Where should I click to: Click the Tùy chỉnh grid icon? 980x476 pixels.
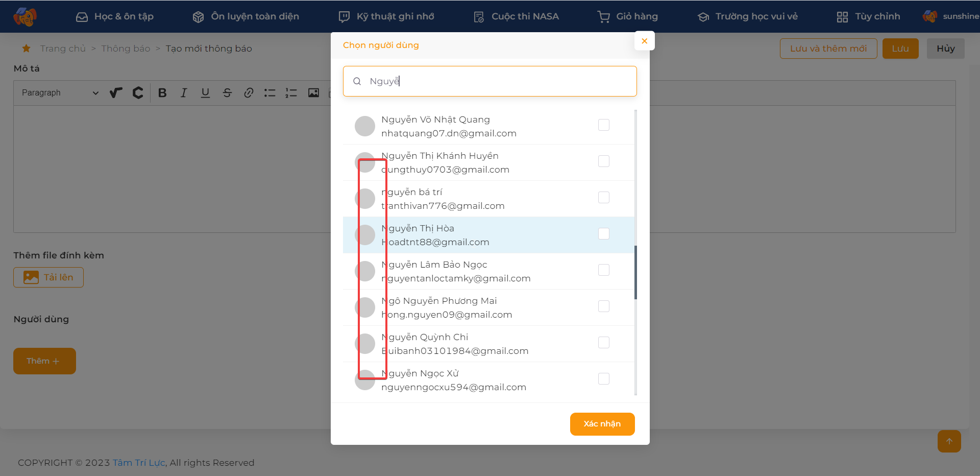[x=842, y=17]
